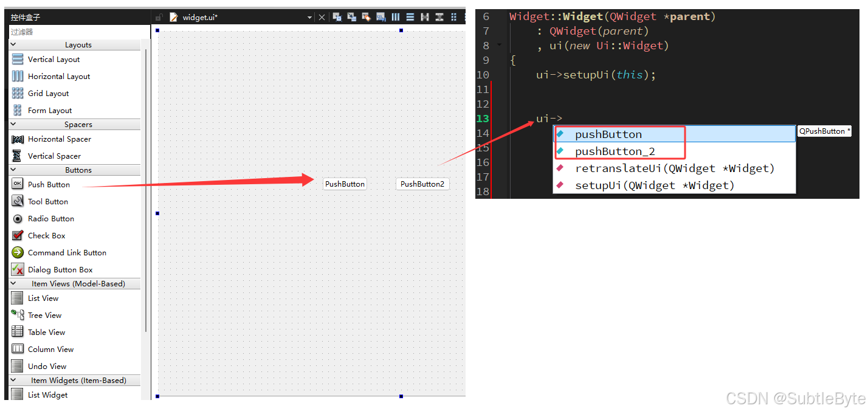Select the Check Box widget icon
The width and height of the screenshot is (868, 414).
click(x=18, y=235)
